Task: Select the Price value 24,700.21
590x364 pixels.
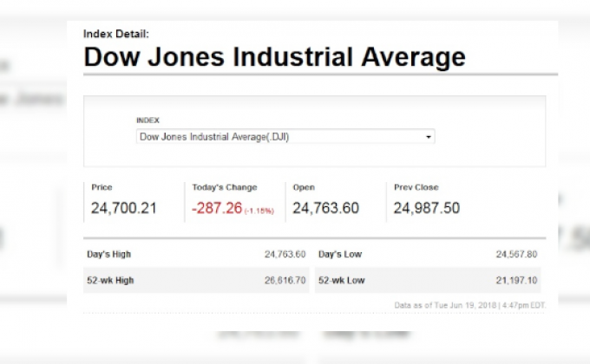Action: [124, 208]
